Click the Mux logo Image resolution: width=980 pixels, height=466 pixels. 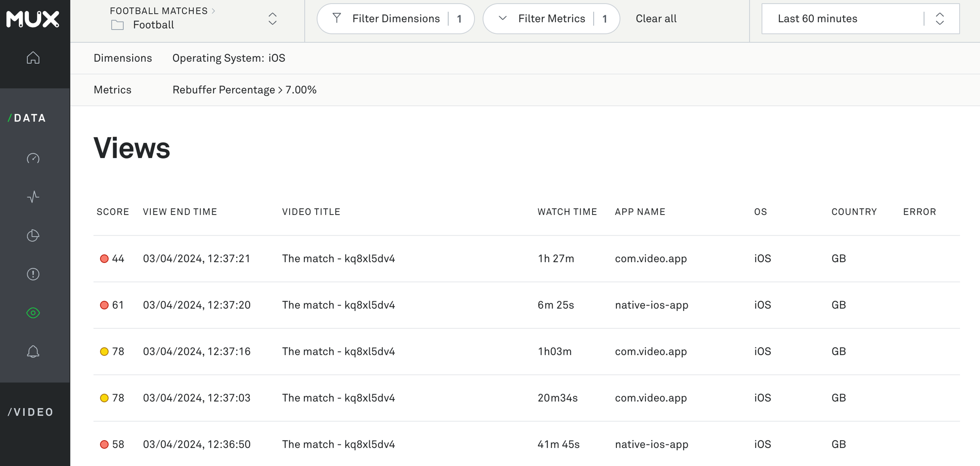coord(33,19)
